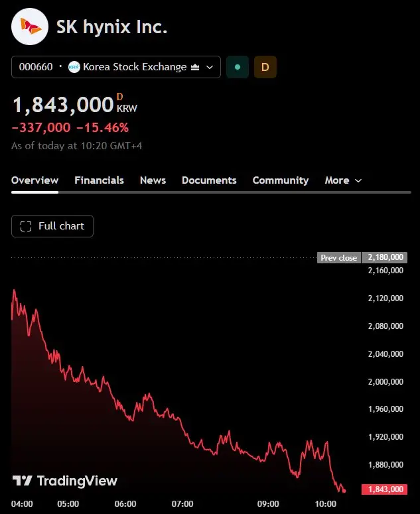Open the Full chart button
Image resolution: width=420 pixels, height=514 pixels.
pos(52,226)
